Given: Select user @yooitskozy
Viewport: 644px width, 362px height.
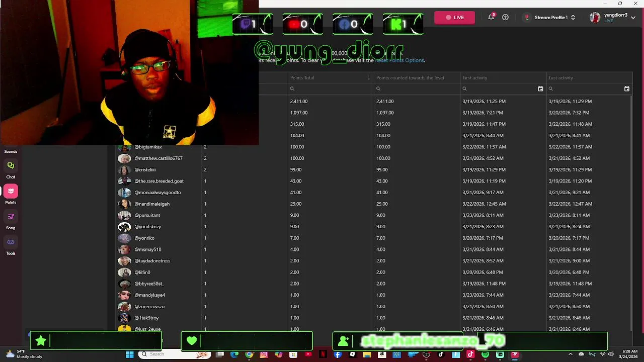Looking at the screenshot, I should 147,227.
